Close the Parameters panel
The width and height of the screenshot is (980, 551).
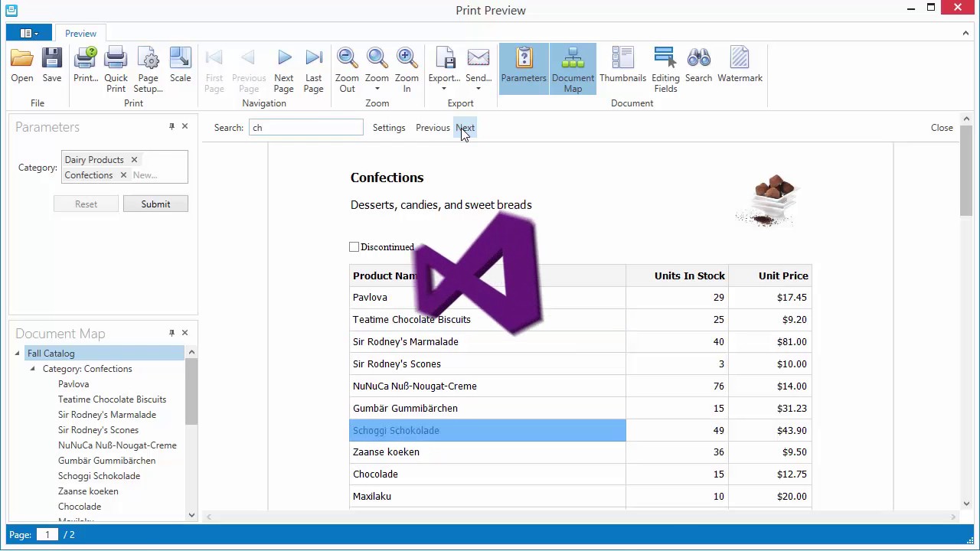point(185,127)
